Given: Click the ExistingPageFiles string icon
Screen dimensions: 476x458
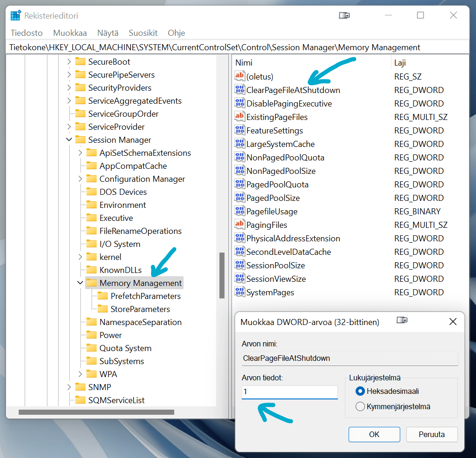Looking at the screenshot, I should (239, 117).
